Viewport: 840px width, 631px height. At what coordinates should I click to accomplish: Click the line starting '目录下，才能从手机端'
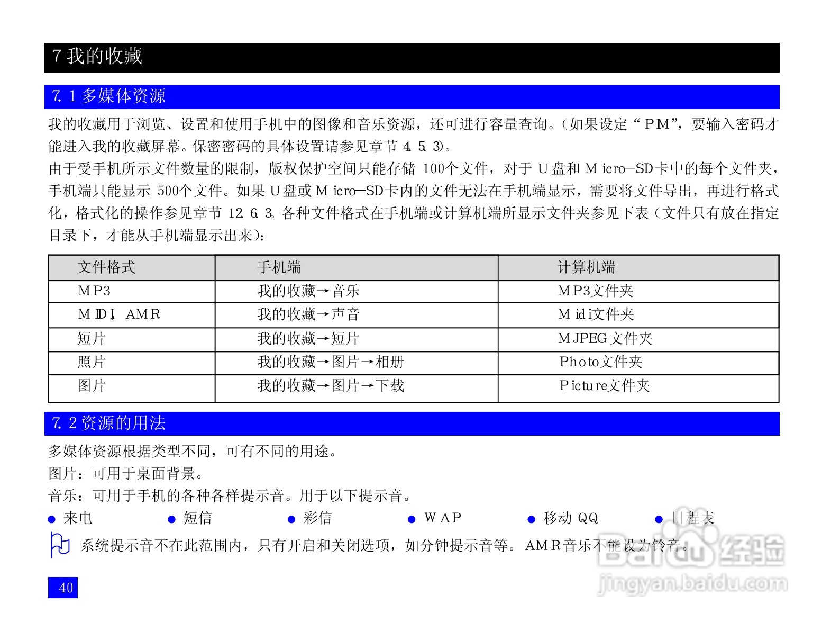point(157,235)
